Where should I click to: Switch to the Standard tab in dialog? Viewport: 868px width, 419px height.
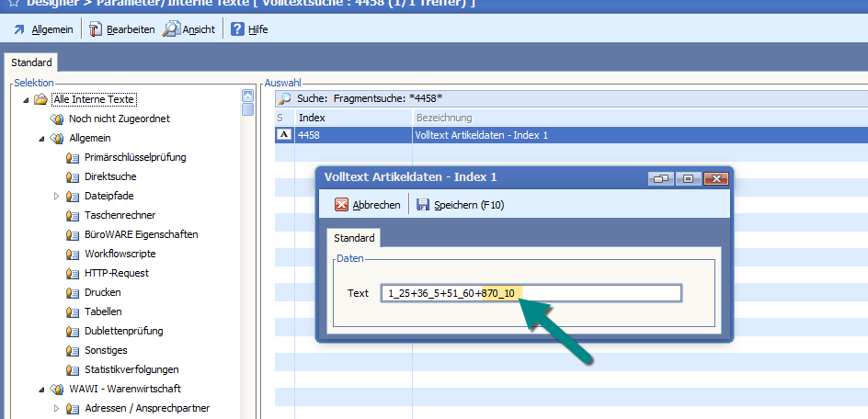point(353,238)
